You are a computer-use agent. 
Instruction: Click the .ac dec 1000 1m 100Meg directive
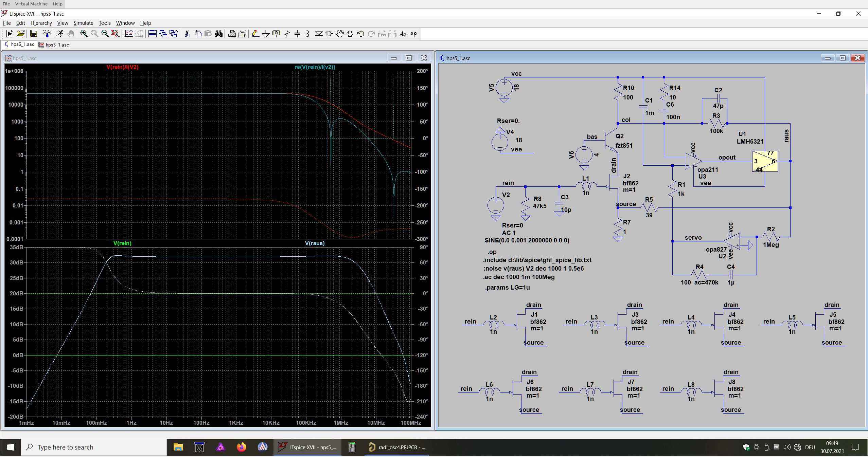click(519, 277)
